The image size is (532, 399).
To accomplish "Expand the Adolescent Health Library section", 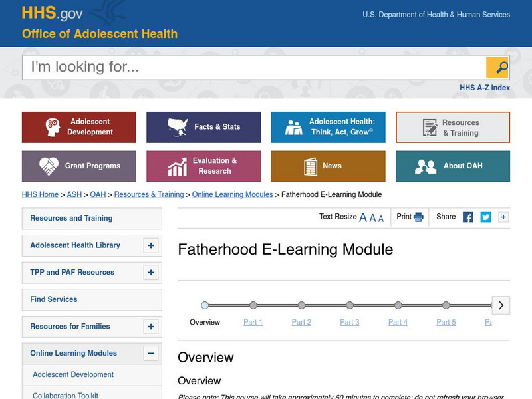I will click(x=152, y=245).
